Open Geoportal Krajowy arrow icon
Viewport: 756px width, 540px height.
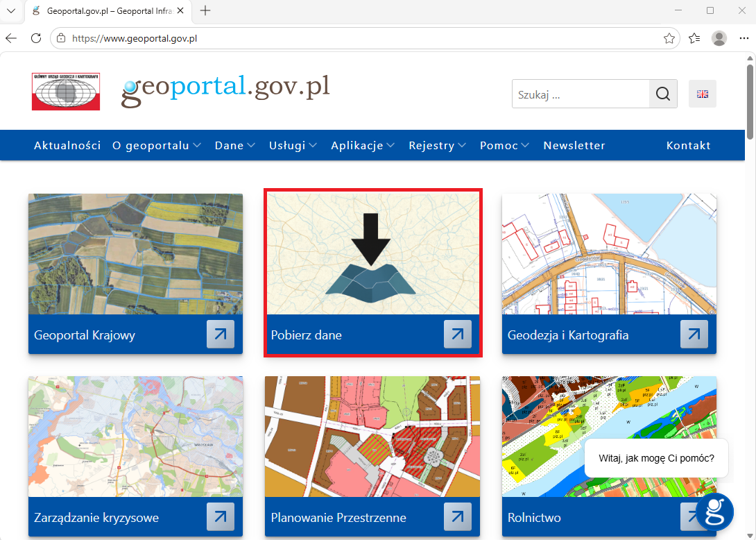pos(221,334)
